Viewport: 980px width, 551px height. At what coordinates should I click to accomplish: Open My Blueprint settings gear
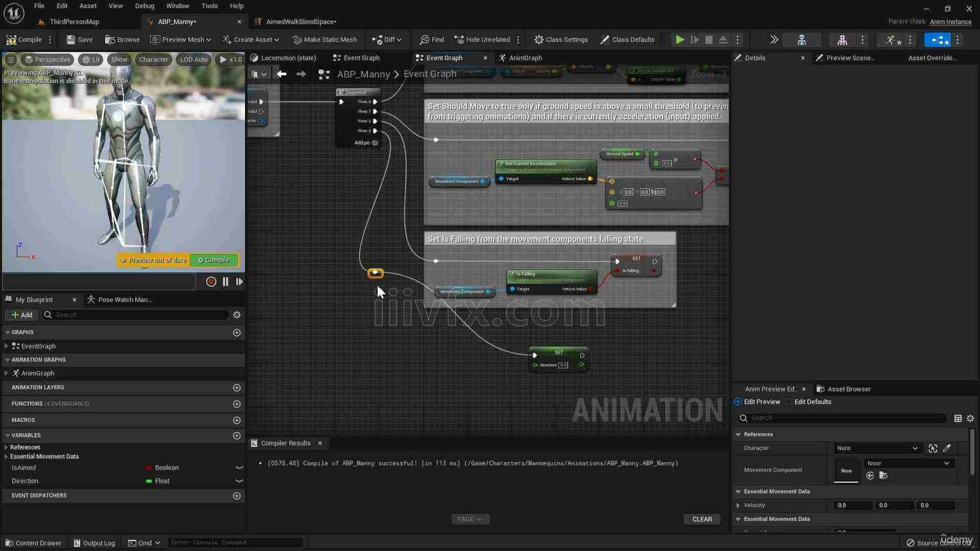(237, 315)
